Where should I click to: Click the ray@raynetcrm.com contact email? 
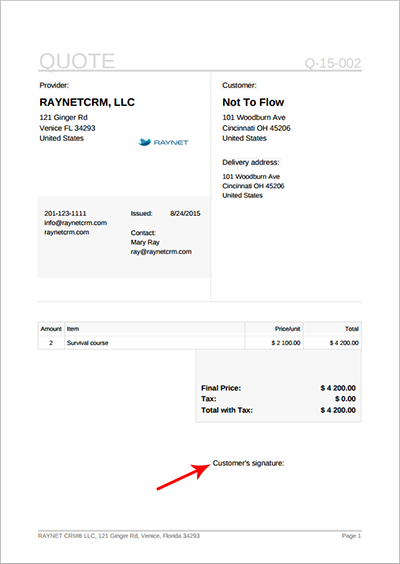[161, 251]
